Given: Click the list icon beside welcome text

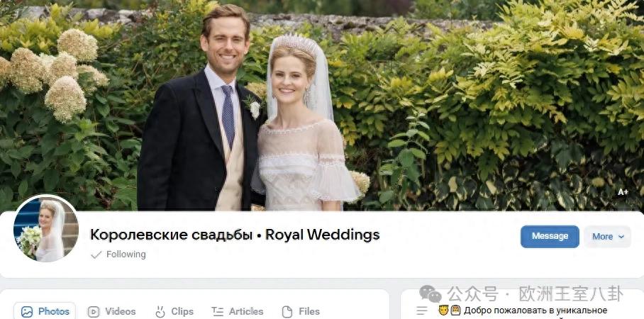Looking at the screenshot, I should click(422, 310).
